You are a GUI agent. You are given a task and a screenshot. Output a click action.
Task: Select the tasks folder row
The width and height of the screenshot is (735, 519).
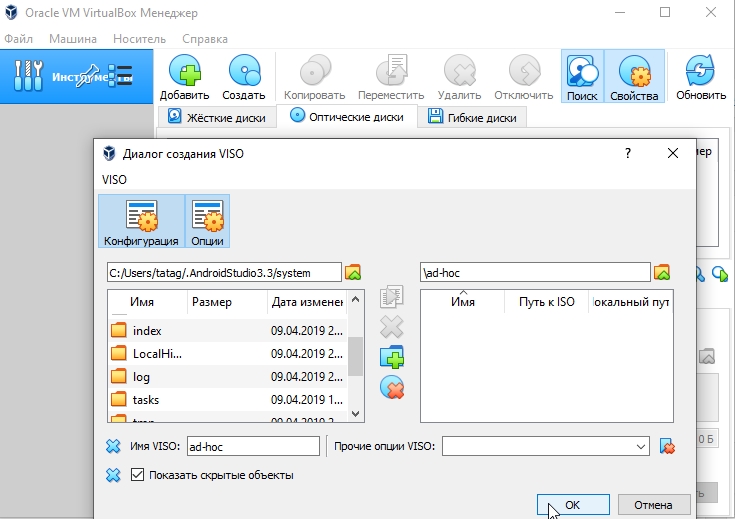[227, 399]
